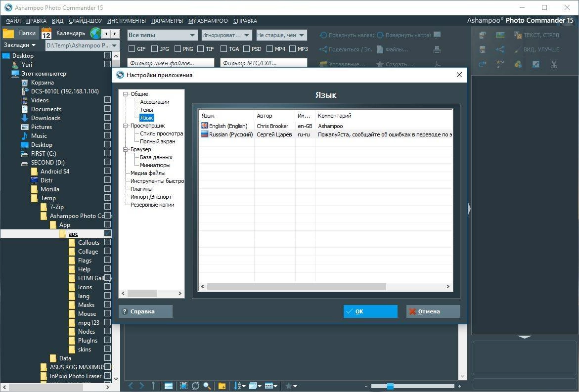
Task: Open the СЛАЙД-ШОУ menu
Action: pos(86,21)
